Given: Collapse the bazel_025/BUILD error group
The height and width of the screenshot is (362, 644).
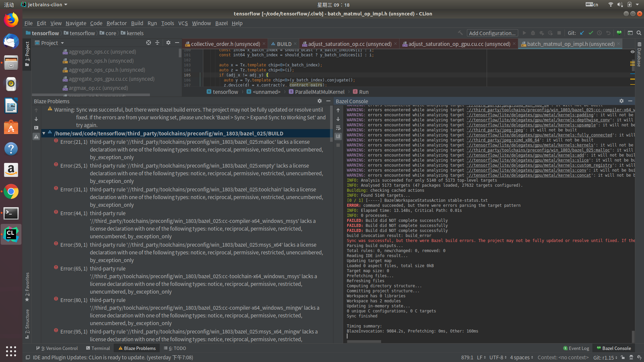Looking at the screenshot, I should pos(44,133).
